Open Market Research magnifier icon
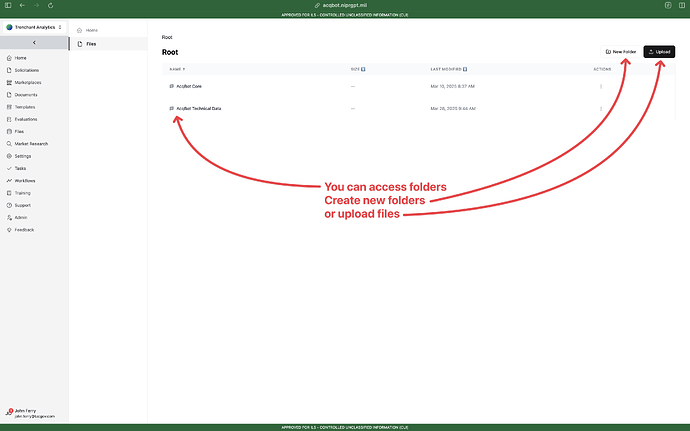 tap(9, 144)
